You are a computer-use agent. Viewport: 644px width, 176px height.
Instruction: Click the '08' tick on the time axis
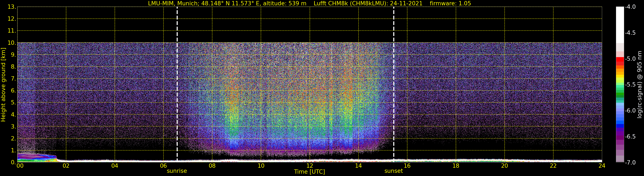click(212, 166)
